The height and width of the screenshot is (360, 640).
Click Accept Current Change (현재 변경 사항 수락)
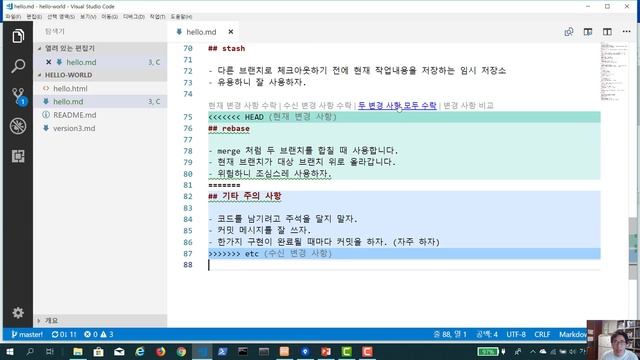242,106
